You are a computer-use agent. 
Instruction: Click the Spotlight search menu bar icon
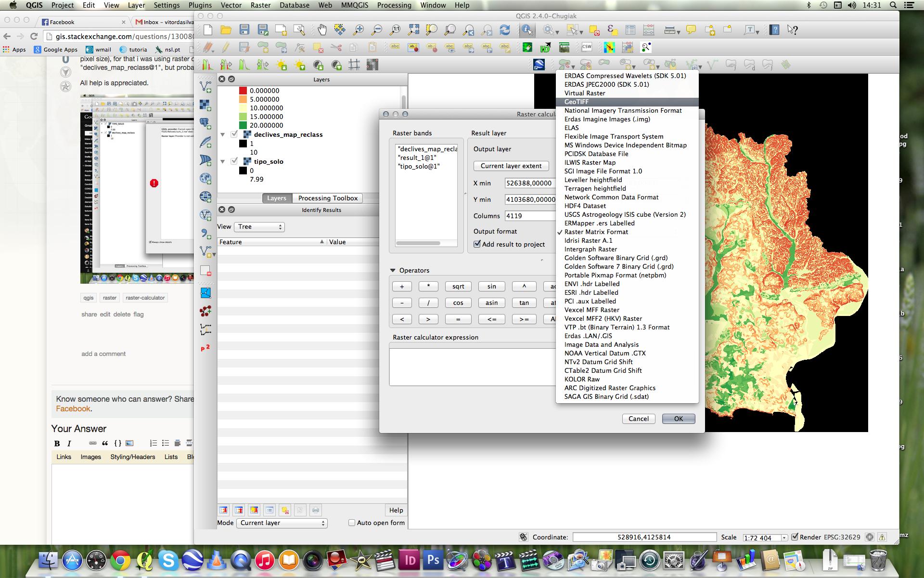coord(893,5)
